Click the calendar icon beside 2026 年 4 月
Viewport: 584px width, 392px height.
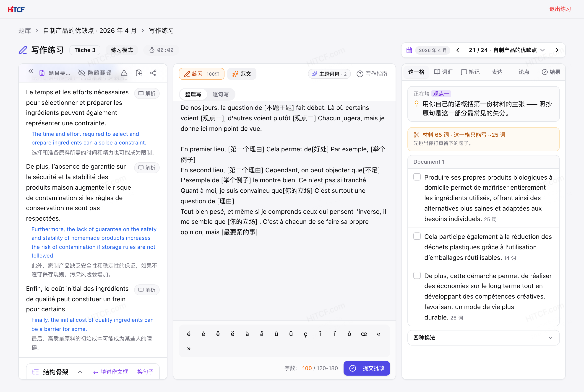pyautogui.click(x=409, y=50)
